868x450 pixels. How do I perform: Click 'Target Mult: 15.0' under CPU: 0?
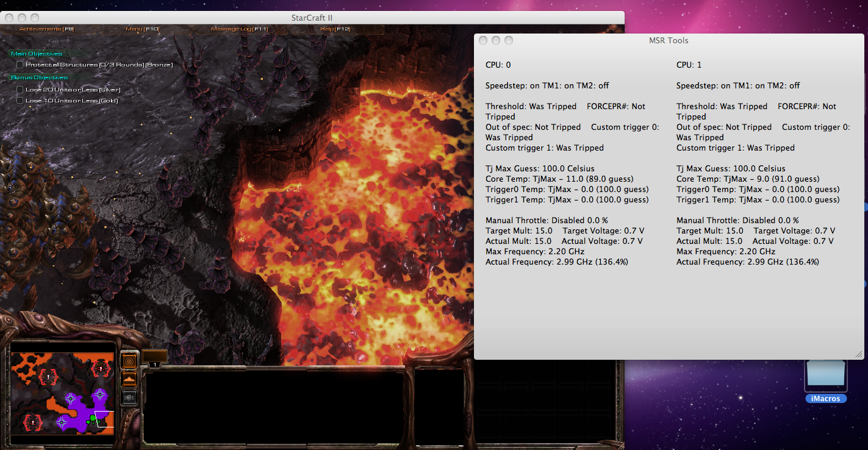click(519, 230)
